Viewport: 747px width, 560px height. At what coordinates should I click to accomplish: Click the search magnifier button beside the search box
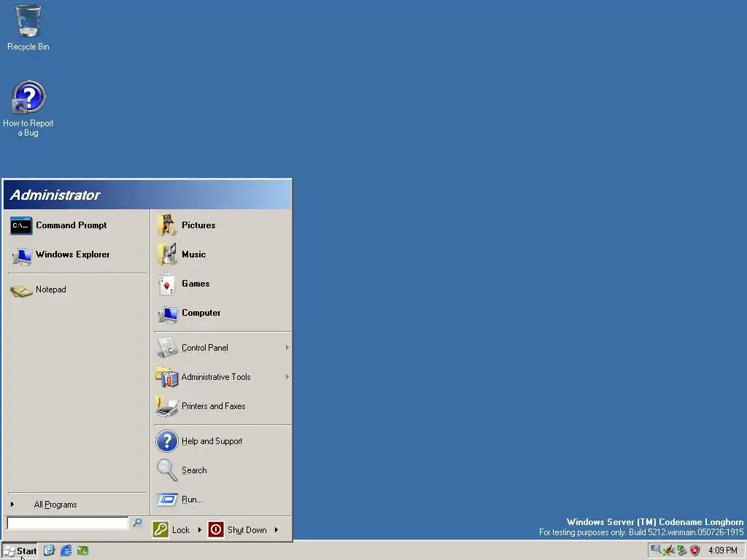[137, 523]
